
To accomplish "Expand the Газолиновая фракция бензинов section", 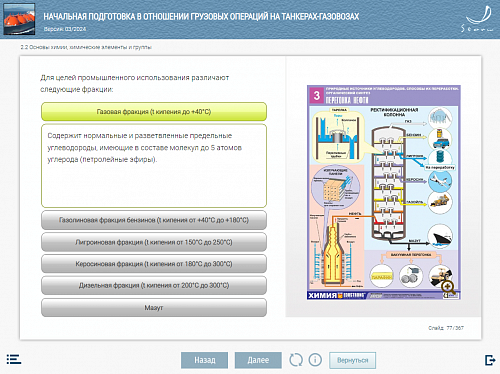I will coord(154,220).
